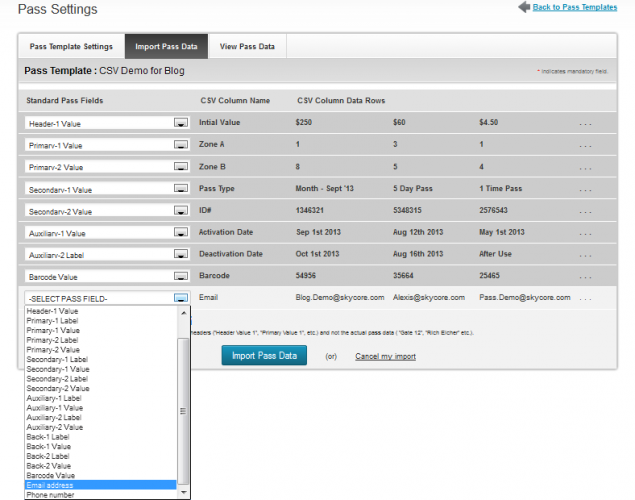Choose Auxiliary-2 Value list option
The image size is (635, 500).
pyautogui.click(x=101, y=427)
